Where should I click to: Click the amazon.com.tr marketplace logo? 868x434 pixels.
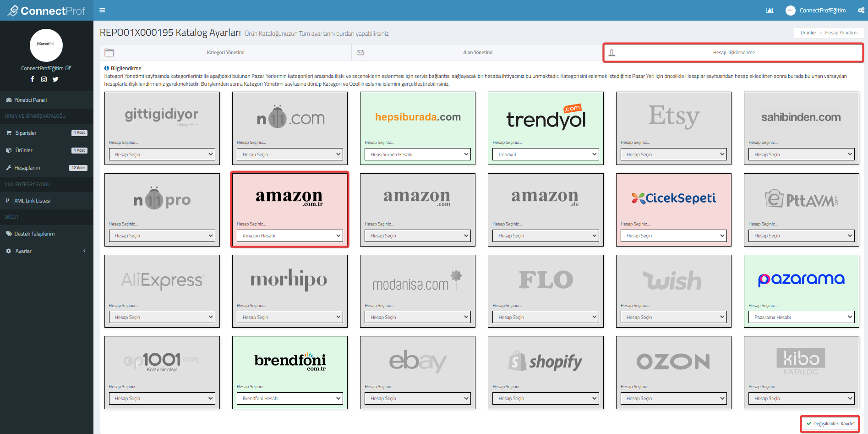point(289,197)
